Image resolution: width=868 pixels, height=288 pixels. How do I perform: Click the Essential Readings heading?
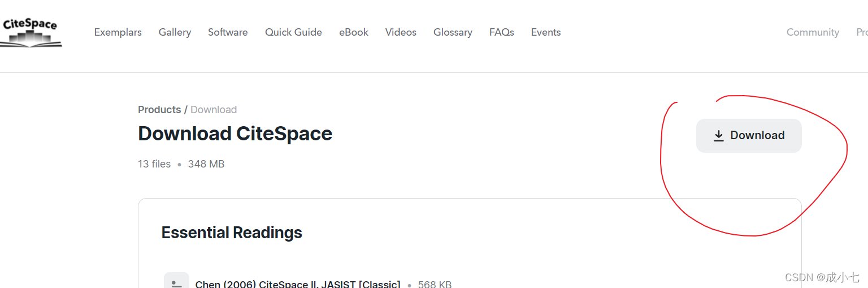click(232, 233)
